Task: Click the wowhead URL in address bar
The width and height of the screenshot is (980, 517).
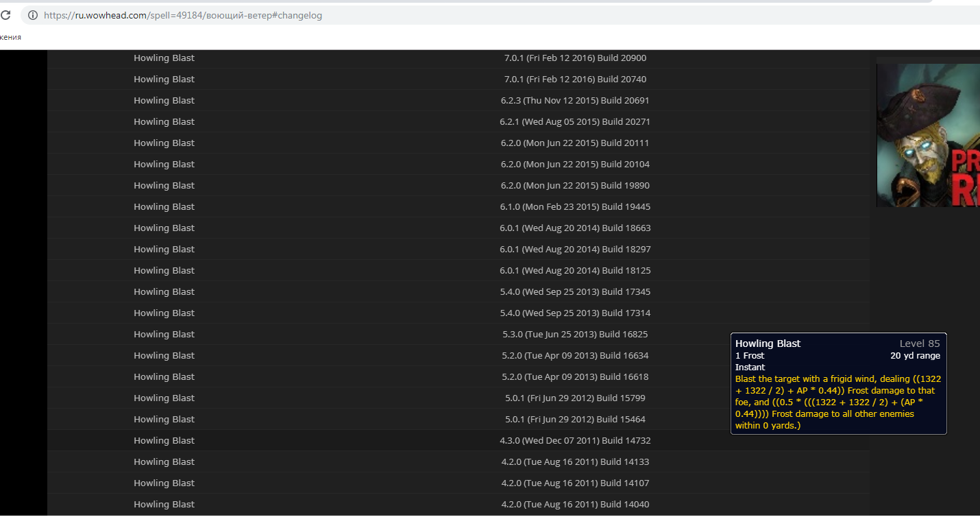Action: [183, 15]
